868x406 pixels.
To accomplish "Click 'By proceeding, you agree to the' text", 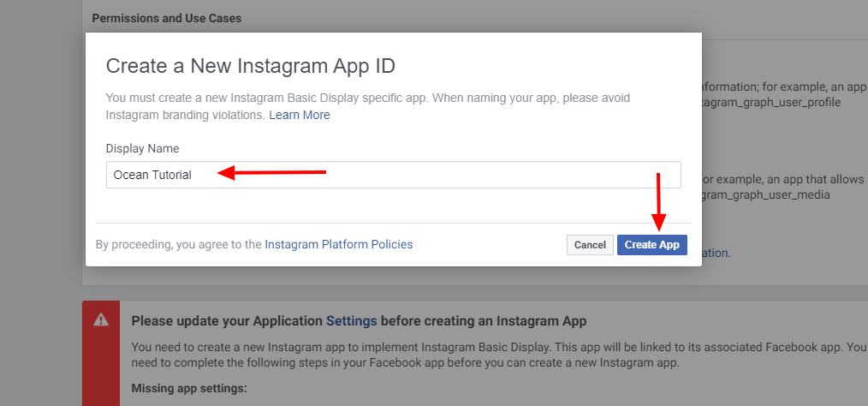I will point(179,244).
